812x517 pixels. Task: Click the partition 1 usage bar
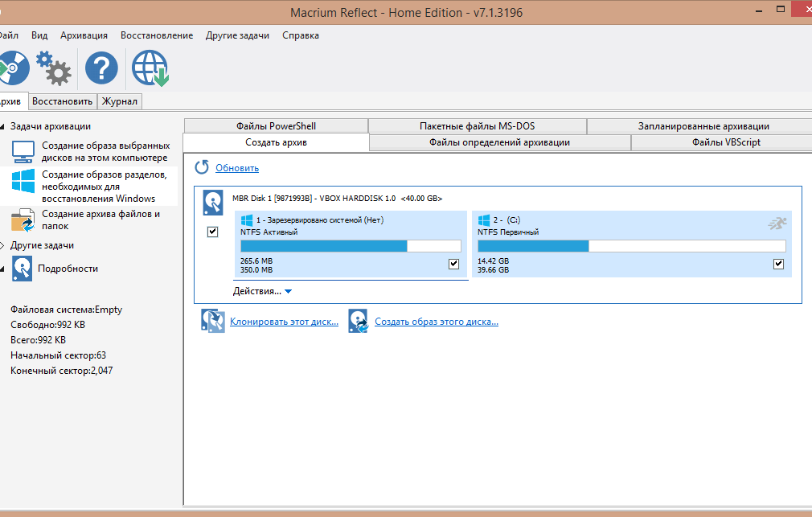351,245
